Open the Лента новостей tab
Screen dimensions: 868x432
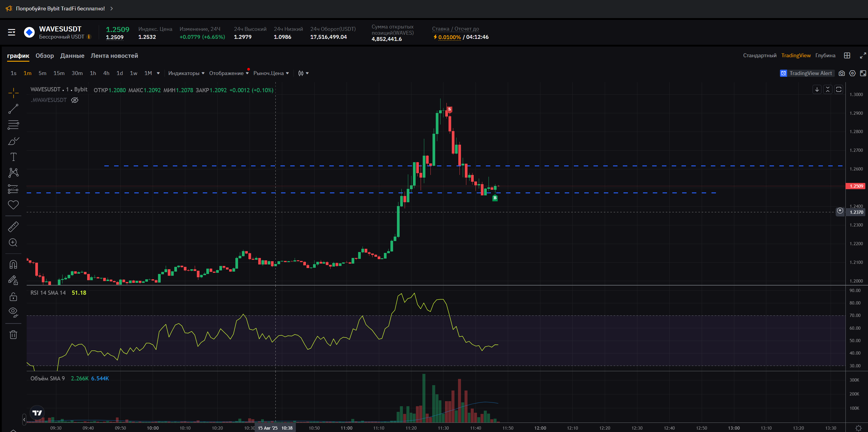(x=114, y=56)
